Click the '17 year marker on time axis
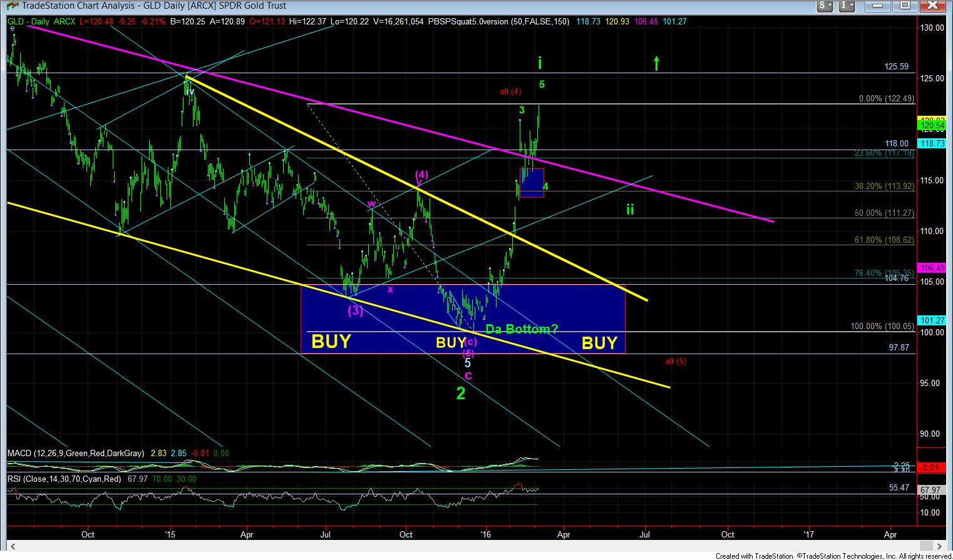This screenshot has width=953, height=560. click(808, 535)
